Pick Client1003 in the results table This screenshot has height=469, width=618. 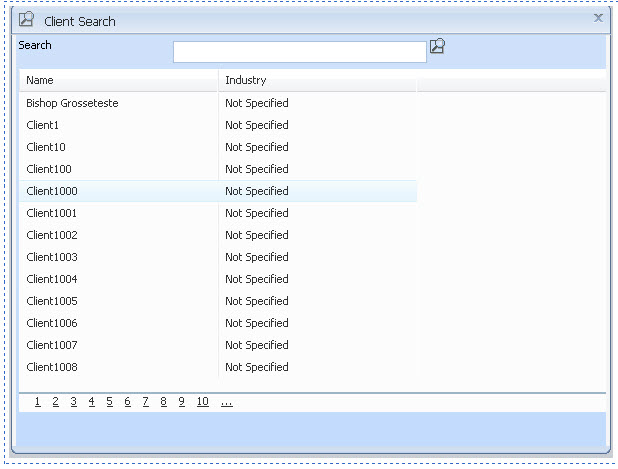coord(52,257)
